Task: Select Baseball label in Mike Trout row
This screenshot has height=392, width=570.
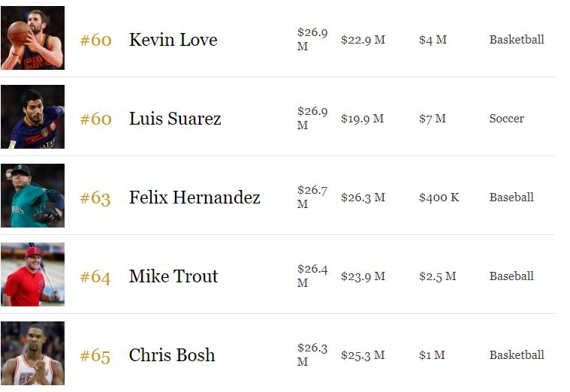Action: tap(511, 276)
